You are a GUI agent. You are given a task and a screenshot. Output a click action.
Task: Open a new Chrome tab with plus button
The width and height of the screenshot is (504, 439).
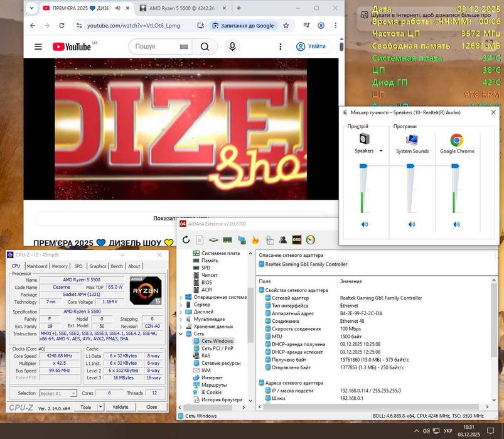click(x=239, y=8)
